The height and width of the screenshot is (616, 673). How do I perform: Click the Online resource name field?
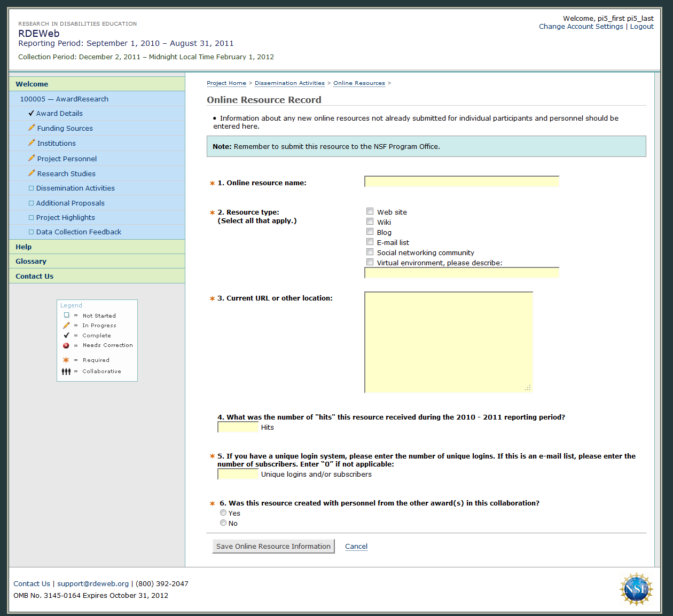tap(461, 182)
